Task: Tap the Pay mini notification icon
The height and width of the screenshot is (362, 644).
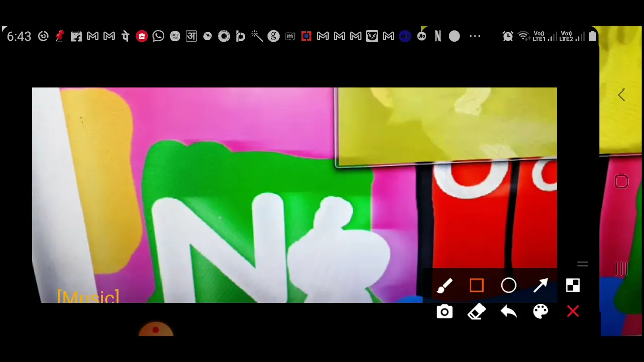Action: point(175,36)
